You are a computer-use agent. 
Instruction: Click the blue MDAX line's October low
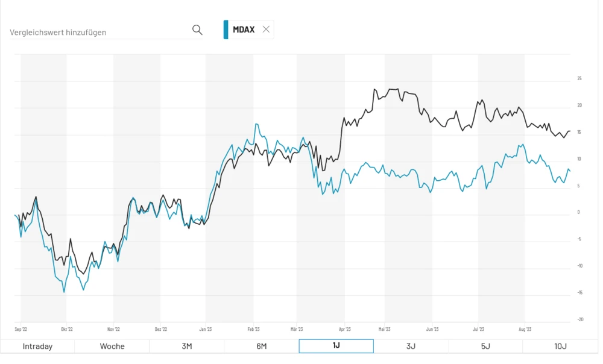[64, 292]
